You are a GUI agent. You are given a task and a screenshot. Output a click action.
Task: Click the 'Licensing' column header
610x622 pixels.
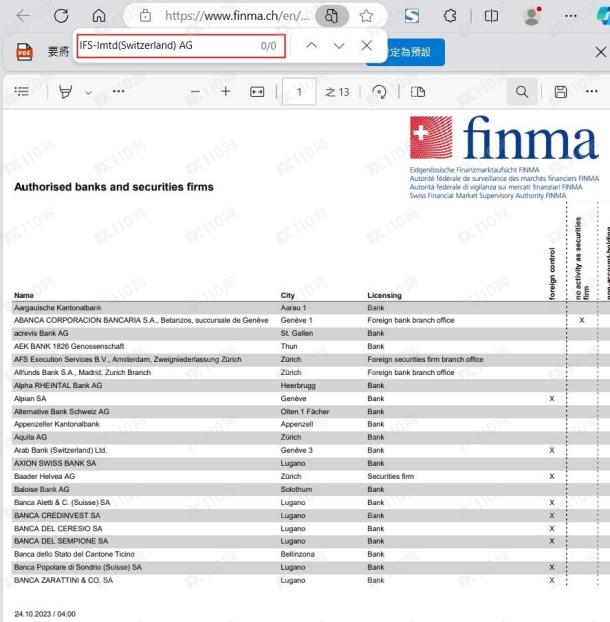pos(384,295)
